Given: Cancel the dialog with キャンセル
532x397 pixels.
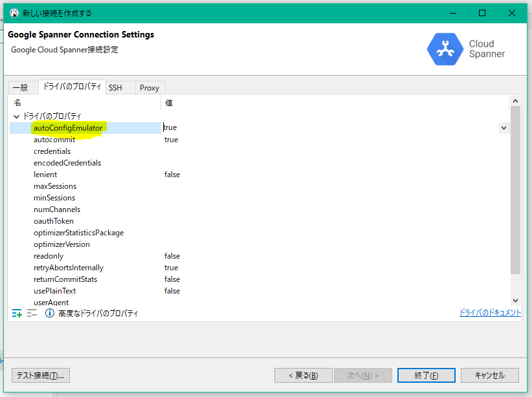Looking at the screenshot, I should (x=489, y=375).
